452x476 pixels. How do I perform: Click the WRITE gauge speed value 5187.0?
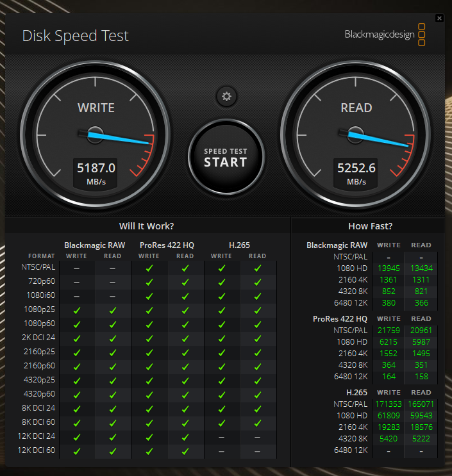[96, 168]
